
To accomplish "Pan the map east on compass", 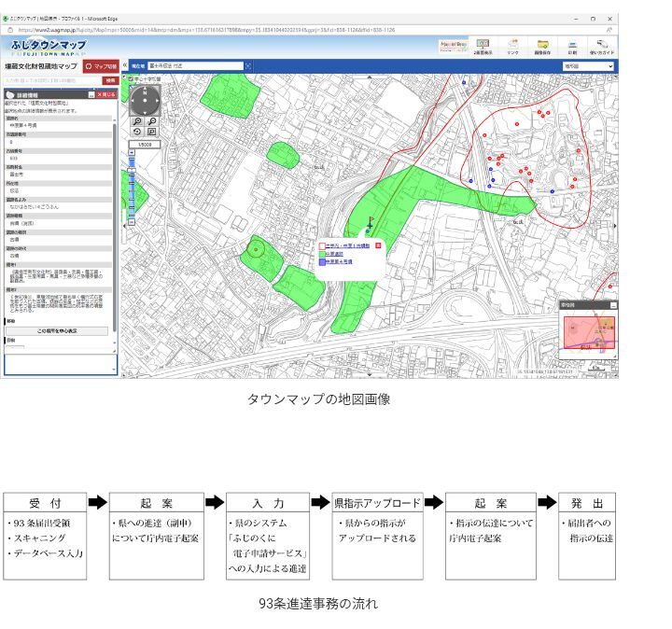I will pos(157,101).
